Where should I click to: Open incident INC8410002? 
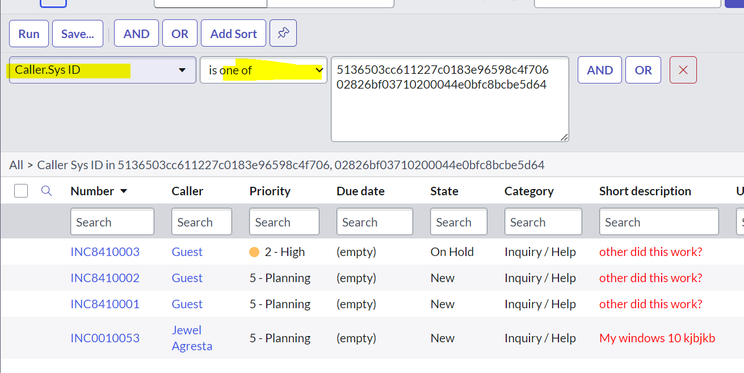coord(105,278)
